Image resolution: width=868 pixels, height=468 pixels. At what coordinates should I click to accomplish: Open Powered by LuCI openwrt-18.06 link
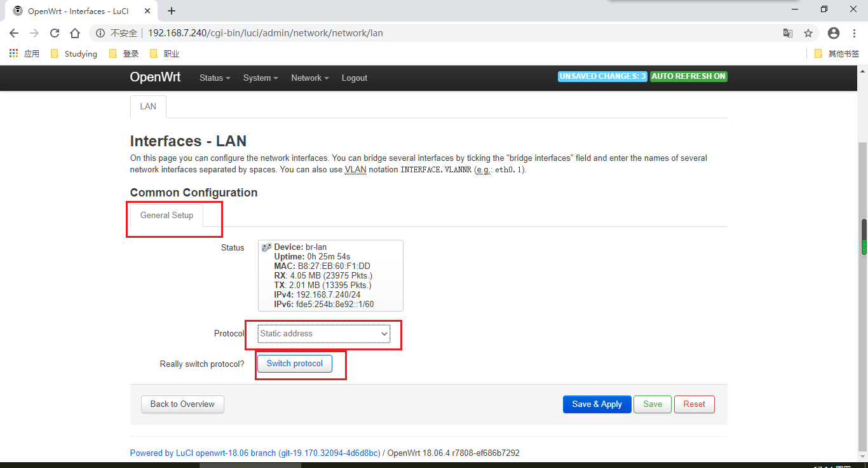tap(255, 453)
